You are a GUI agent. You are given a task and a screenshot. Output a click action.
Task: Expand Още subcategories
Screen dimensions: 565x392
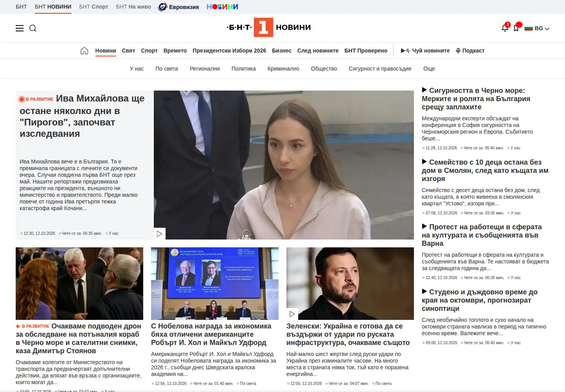pyautogui.click(x=429, y=69)
